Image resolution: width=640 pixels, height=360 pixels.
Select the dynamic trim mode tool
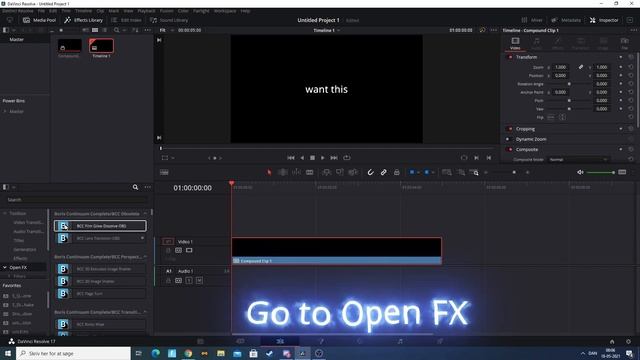[296, 172]
